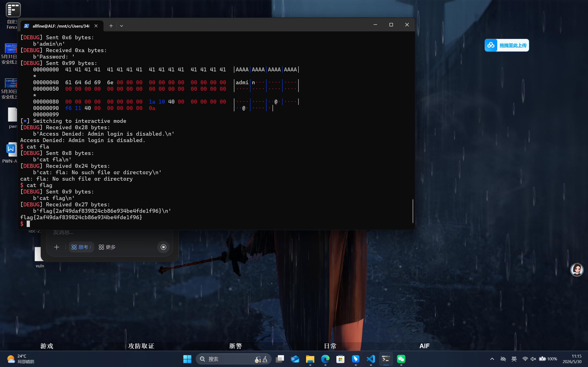The width and height of the screenshot is (588, 367).
Task: Click the flag output line in terminal
Action: click(81, 217)
